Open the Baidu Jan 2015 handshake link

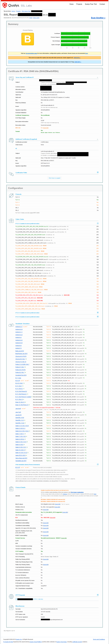click(x=20, y=351)
